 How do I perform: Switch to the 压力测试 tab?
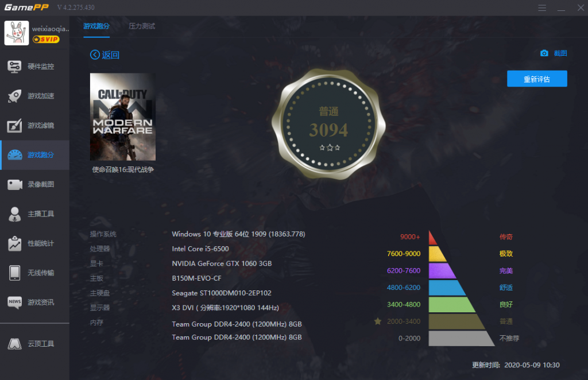click(142, 26)
